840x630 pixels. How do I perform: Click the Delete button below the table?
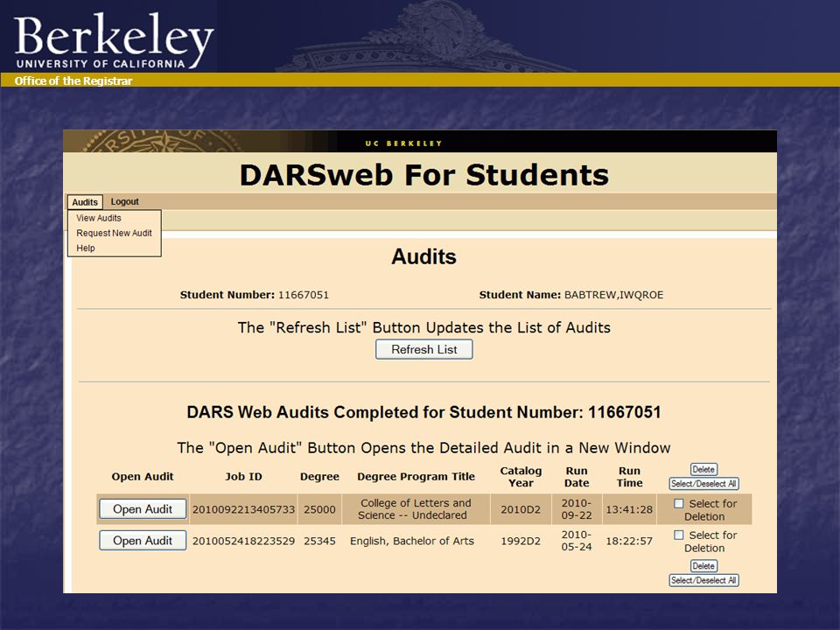(x=703, y=566)
